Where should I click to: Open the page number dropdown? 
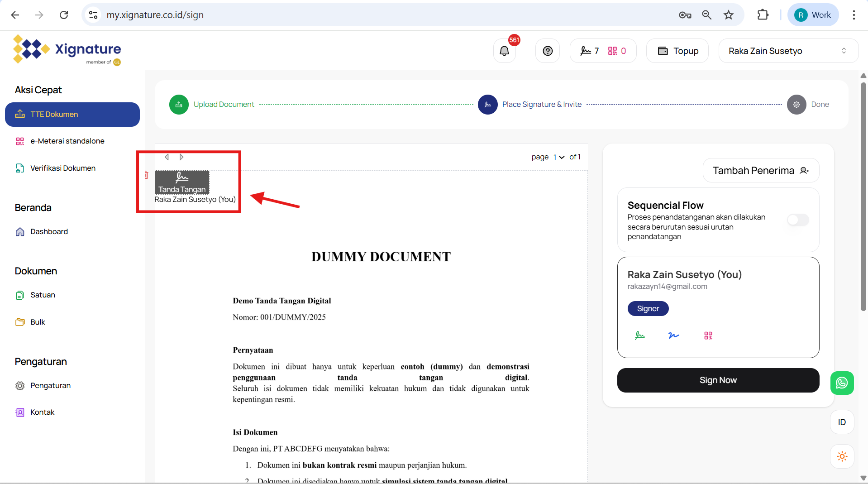coord(558,157)
